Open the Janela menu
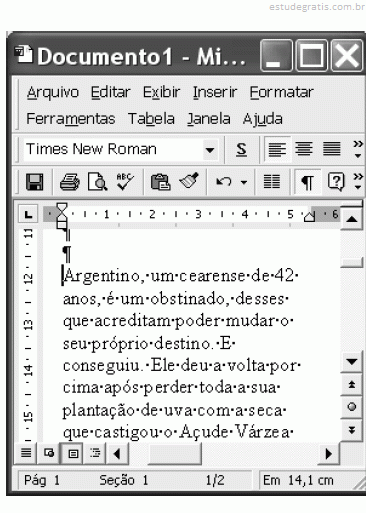 (209, 119)
